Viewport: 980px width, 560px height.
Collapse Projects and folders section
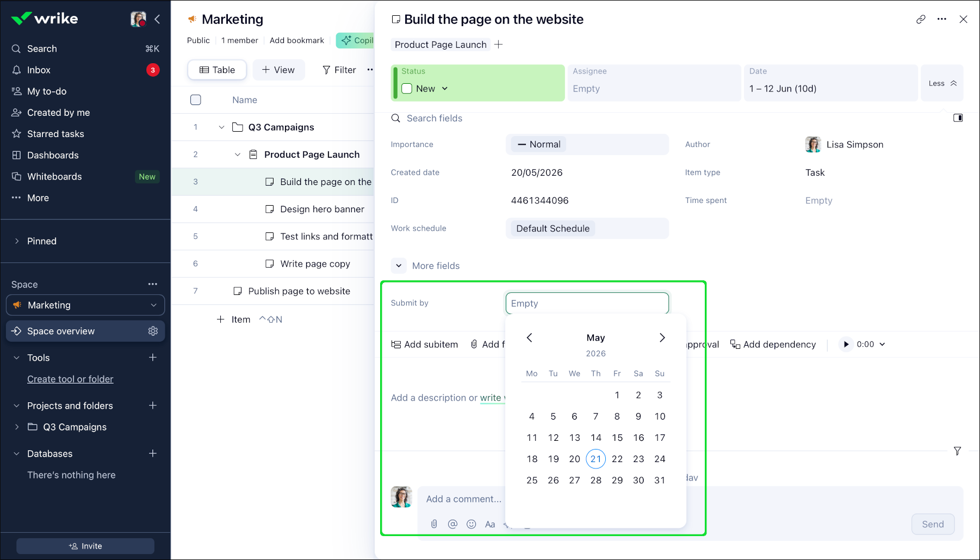[16, 405]
